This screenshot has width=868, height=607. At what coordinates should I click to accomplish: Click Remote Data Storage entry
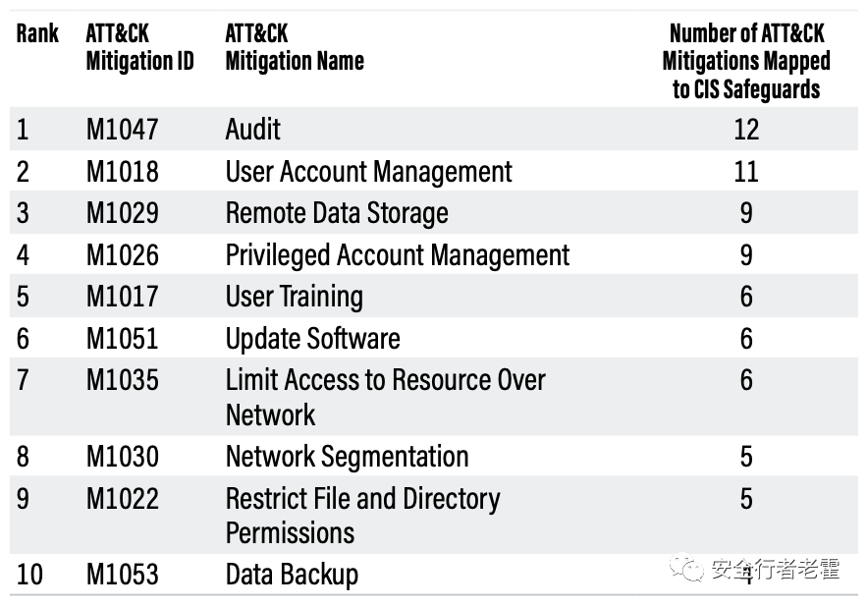(x=337, y=213)
